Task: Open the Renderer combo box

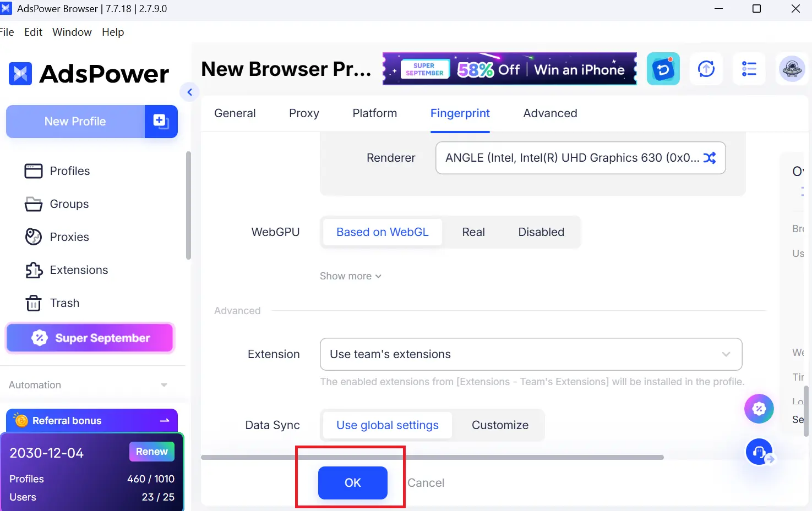Action: [580, 158]
